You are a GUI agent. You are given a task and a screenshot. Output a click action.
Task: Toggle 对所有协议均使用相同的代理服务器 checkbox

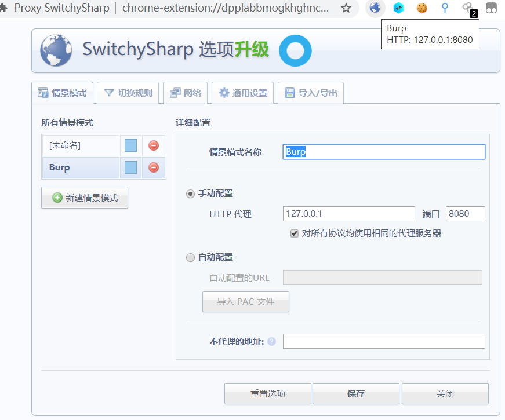point(295,233)
